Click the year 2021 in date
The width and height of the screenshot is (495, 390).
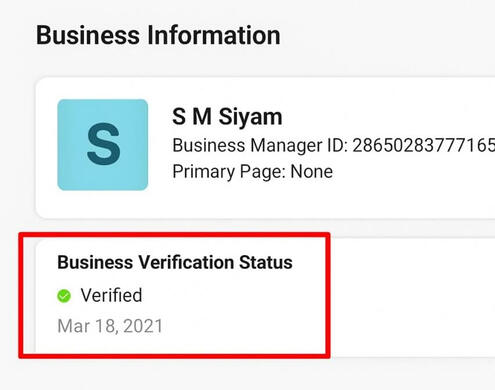tap(143, 326)
